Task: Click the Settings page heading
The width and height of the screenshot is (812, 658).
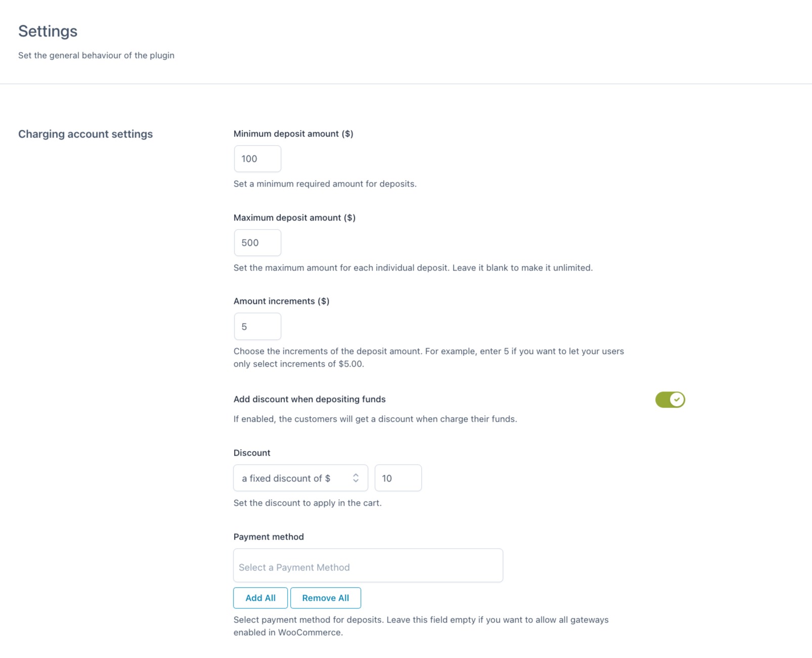Action: (x=48, y=31)
